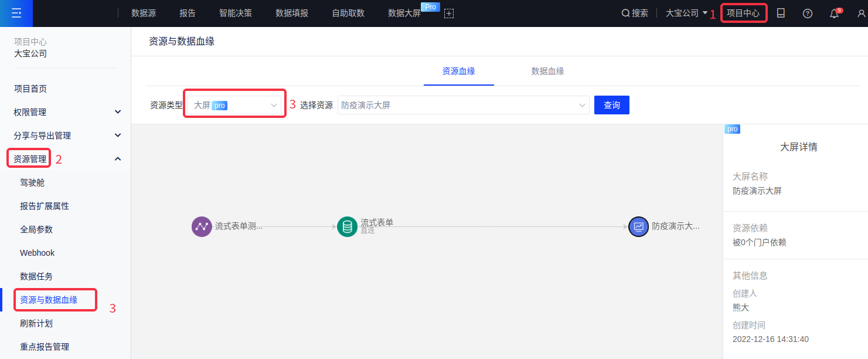
Task: Open the 数据源 top menu
Action: [143, 13]
